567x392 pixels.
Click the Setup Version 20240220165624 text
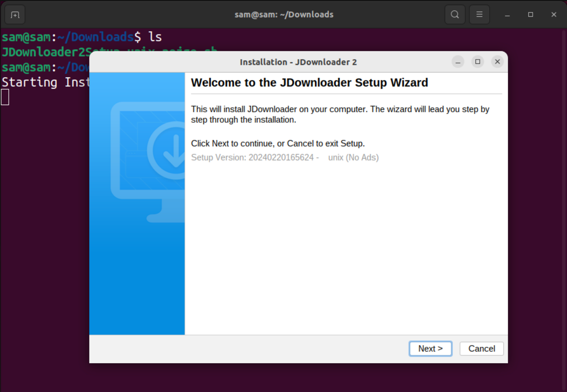[x=285, y=157]
